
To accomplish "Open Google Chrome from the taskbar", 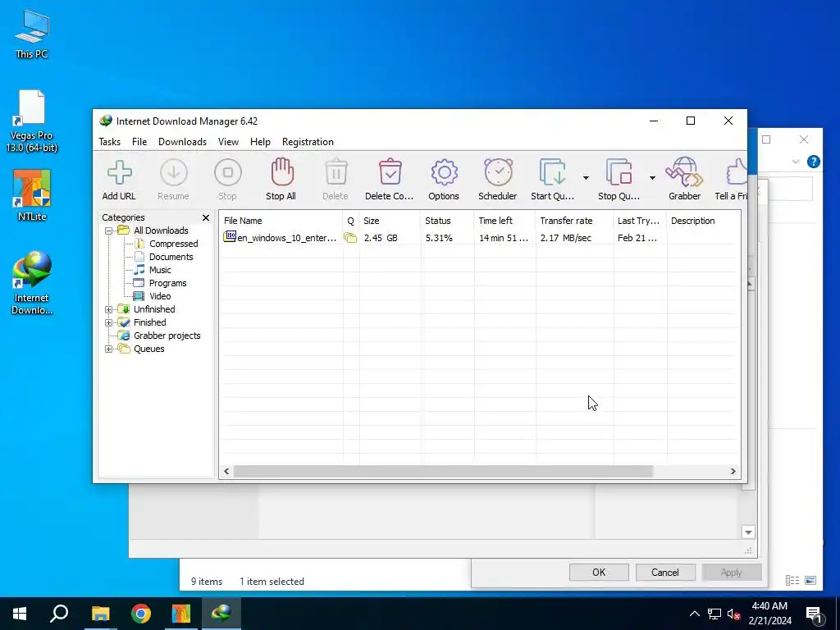I will click(x=141, y=614).
